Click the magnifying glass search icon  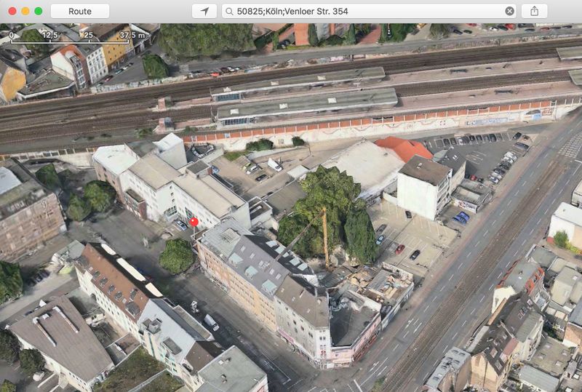[229, 11]
